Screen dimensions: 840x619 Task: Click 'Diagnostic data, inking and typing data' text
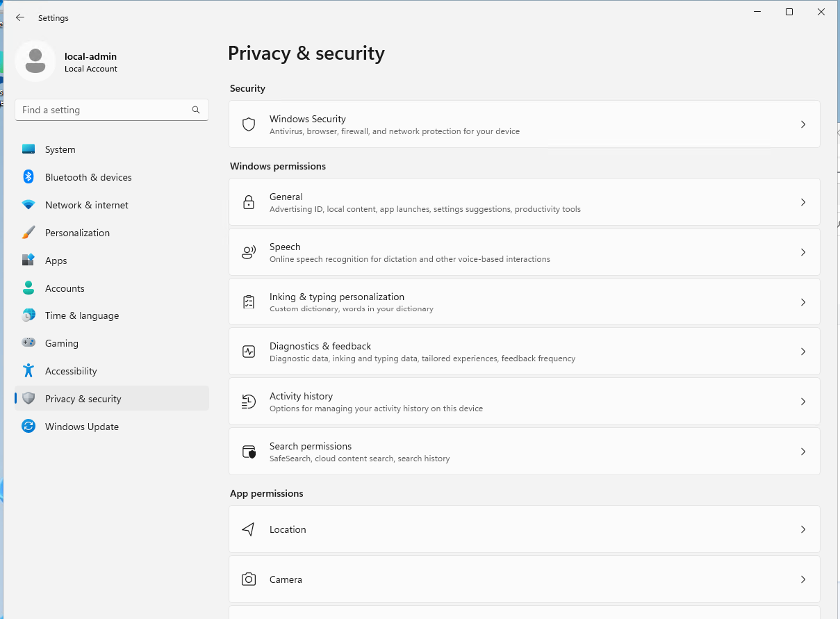click(422, 358)
